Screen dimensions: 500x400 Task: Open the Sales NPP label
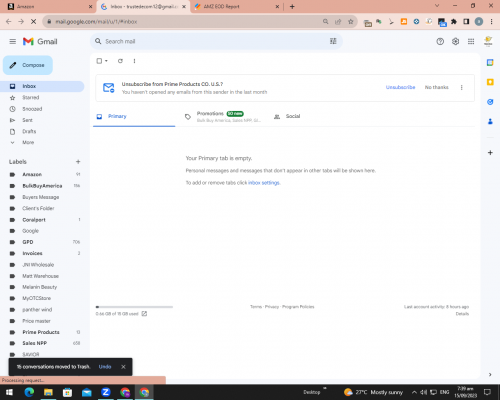coord(34,343)
